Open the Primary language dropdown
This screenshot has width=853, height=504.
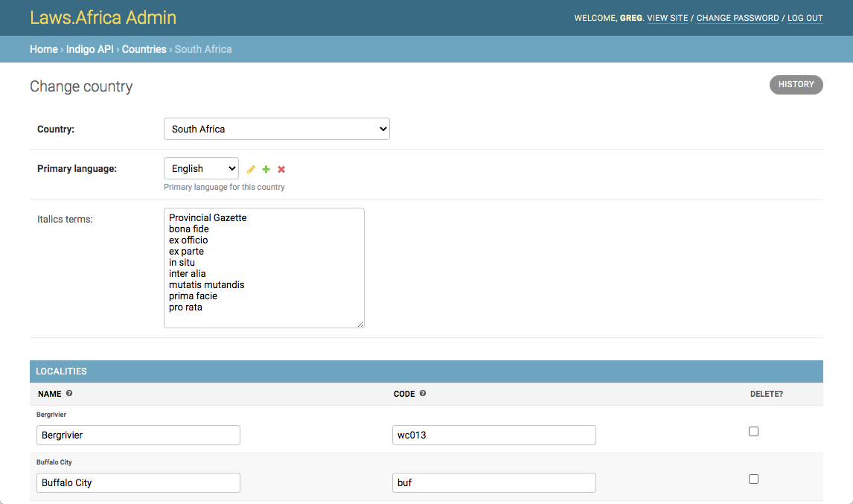click(x=201, y=169)
